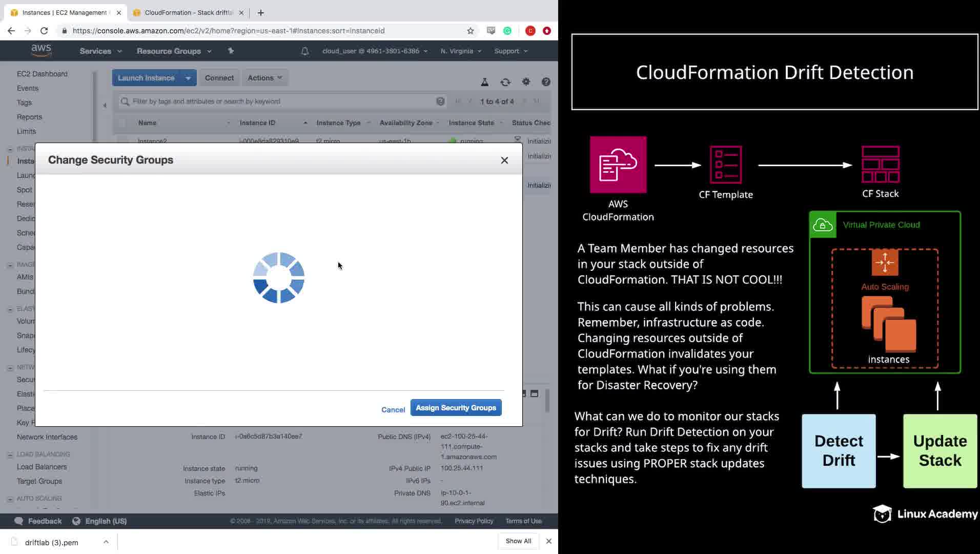Collapse the EC2 sidebar arrow

(105, 106)
